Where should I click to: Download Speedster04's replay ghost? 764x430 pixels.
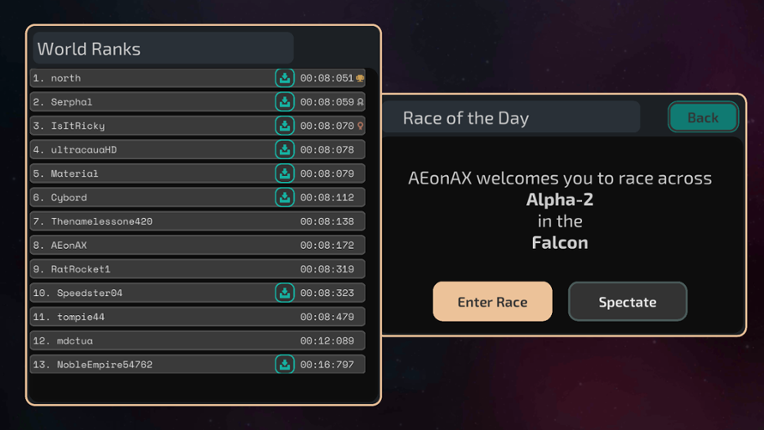(285, 293)
